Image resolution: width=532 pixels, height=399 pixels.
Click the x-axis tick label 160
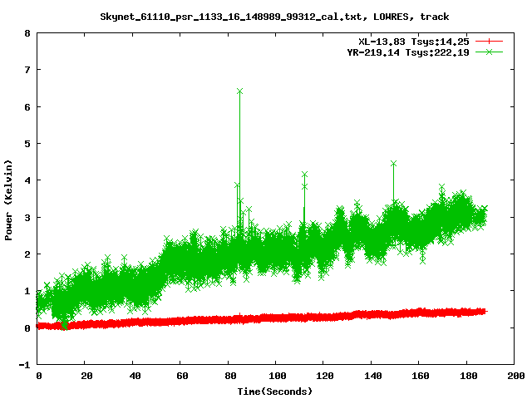(x=418, y=376)
